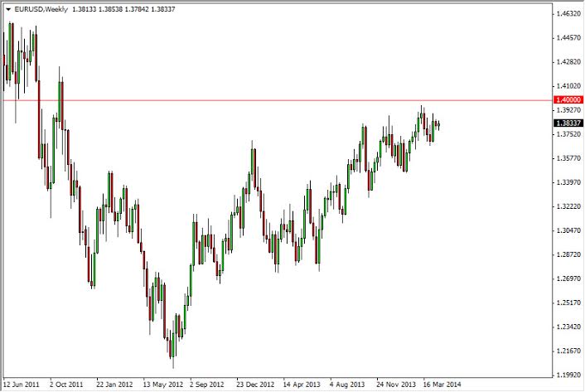This screenshot has width=585, height=392.
Task: Click the 4 Aug 2013 date label
Action: point(347,385)
